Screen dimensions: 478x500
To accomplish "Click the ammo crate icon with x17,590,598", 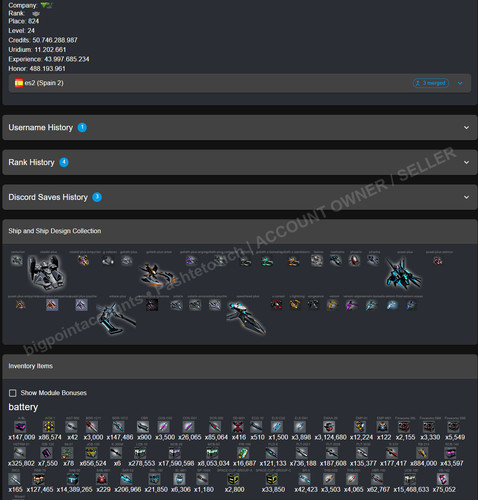I will 175,453.
